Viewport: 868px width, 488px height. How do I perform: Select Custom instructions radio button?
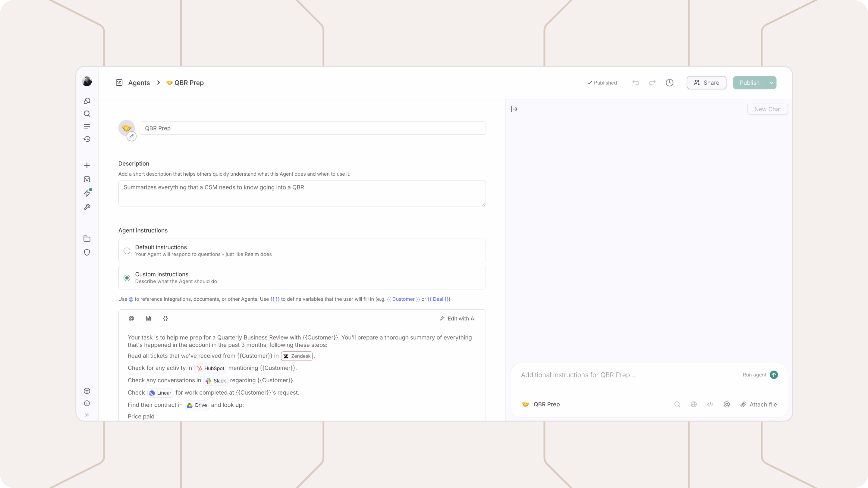click(x=127, y=278)
